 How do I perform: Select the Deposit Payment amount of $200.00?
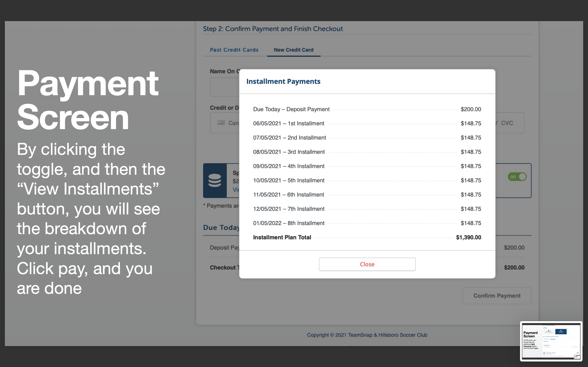pos(514,247)
